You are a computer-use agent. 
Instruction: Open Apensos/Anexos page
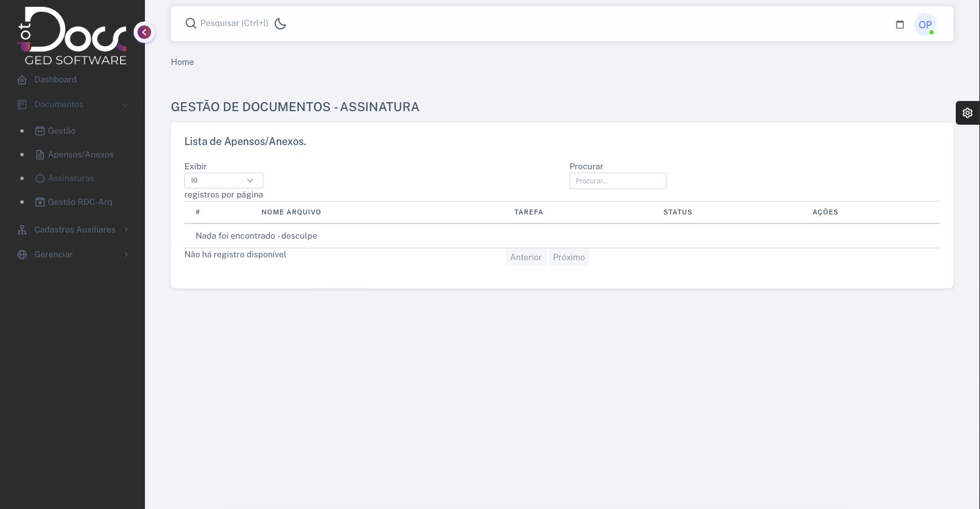(81, 155)
